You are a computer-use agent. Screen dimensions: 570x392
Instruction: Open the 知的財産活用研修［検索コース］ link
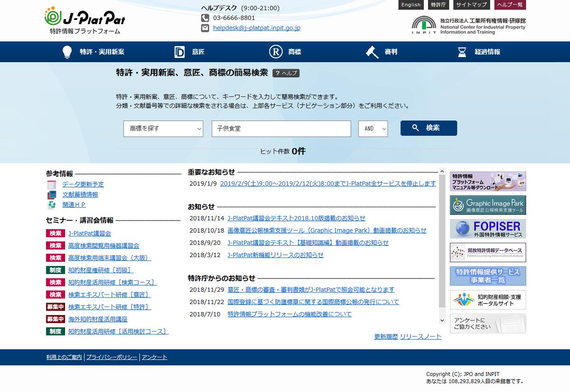click(x=113, y=282)
